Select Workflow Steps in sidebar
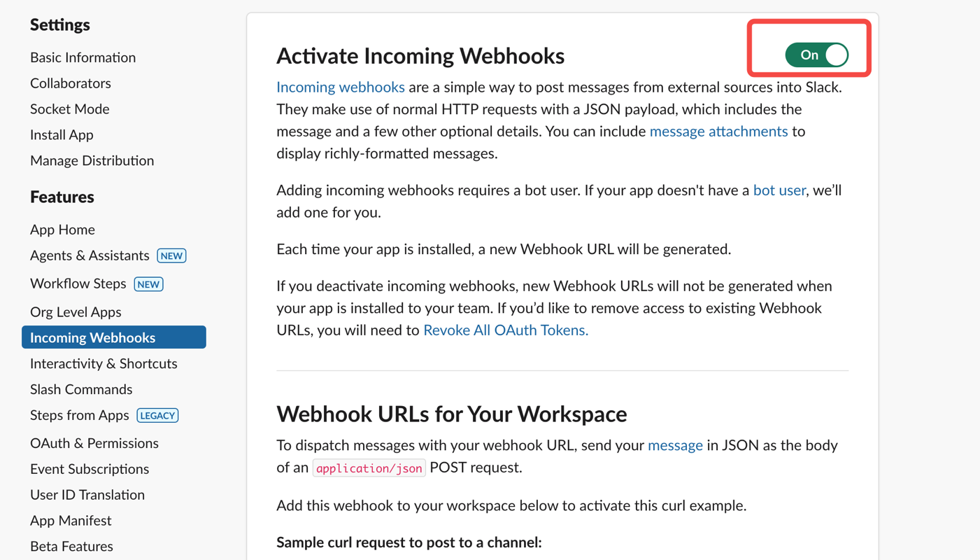This screenshot has width=980, height=560. coord(78,283)
